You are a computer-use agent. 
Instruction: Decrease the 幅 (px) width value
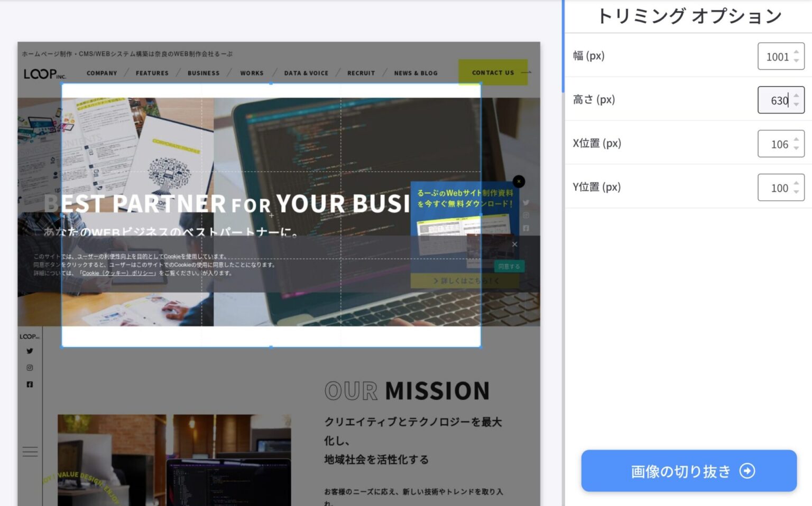pyautogui.click(x=796, y=60)
